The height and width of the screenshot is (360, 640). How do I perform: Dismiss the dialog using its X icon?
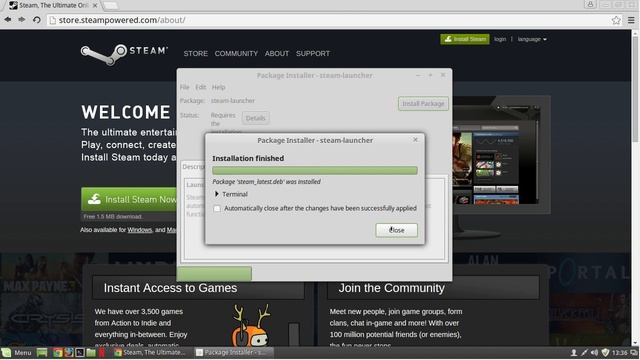[x=415, y=140]
